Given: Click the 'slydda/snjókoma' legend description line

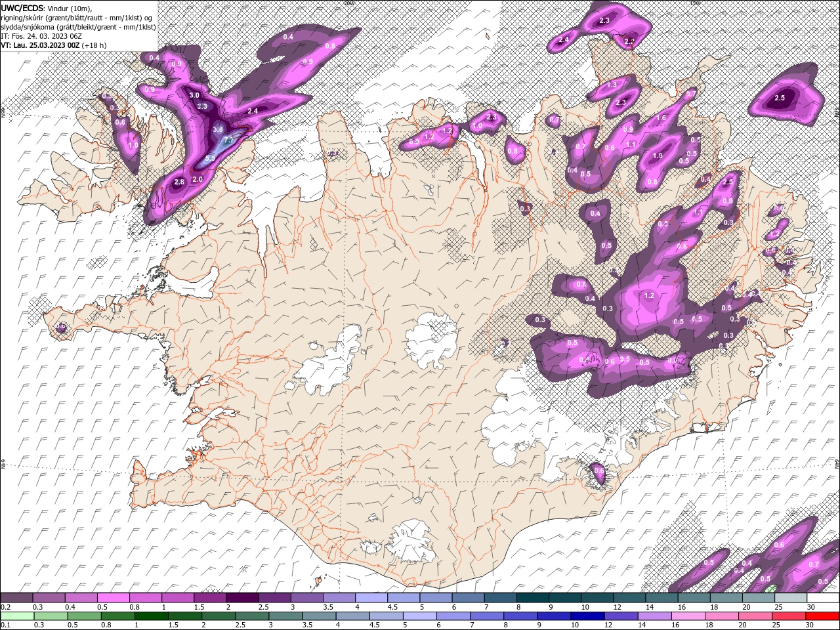Looking at the screenshot, I should click(x=78, y=27).
